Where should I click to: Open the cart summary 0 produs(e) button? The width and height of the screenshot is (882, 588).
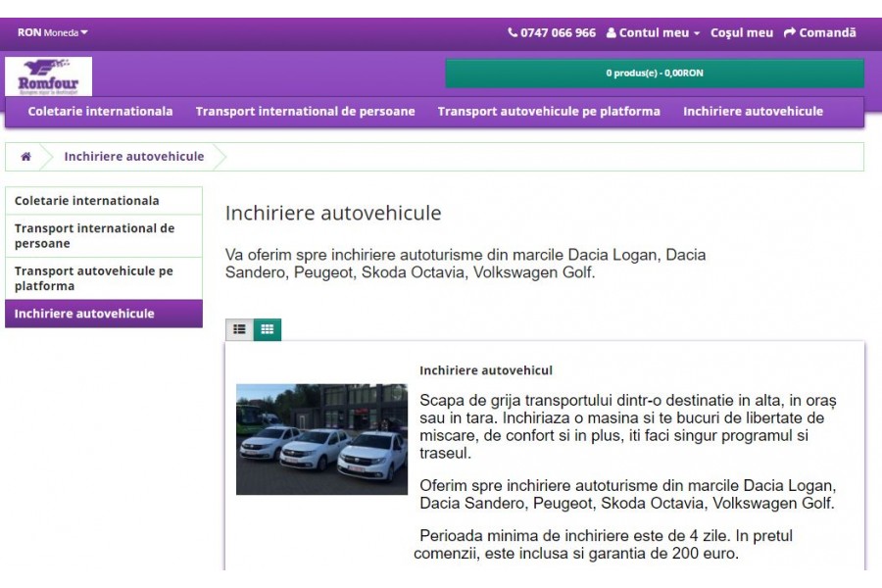click(655, 73)
